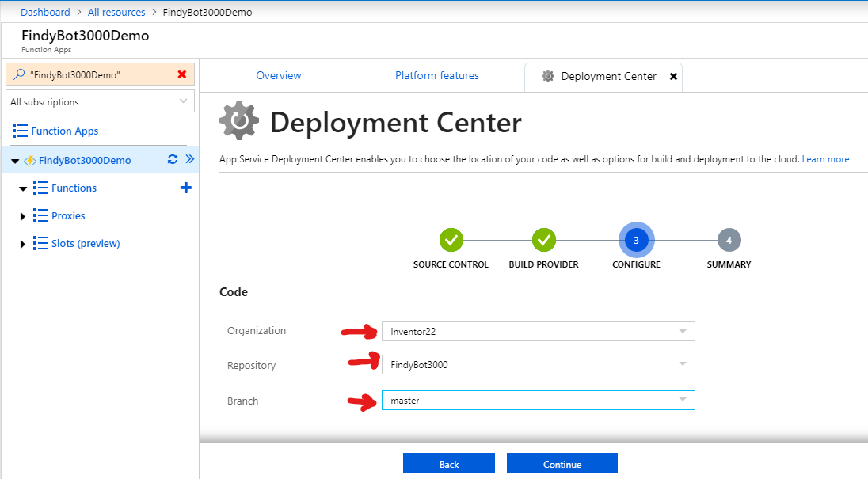This screenshot has width=868, height=479.
Task: Switch to the Overview tab
Action: coord(279,76)
